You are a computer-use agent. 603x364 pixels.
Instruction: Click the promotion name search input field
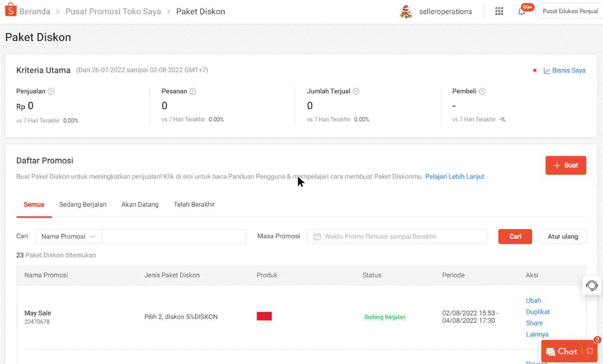(x=174, y=237)
